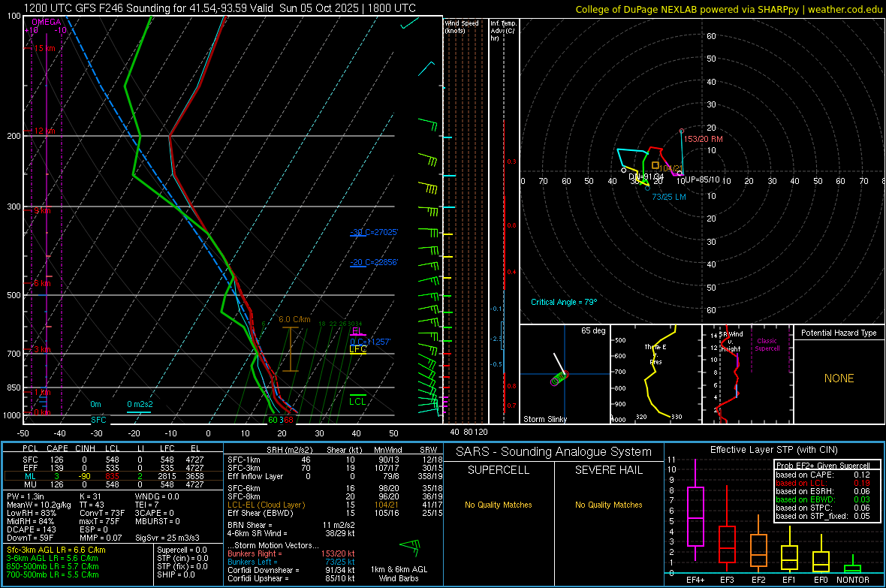The height and width of the screenshot is (588, 886).
Task: Click the '15 km' height marker
Action: pyautogui.click(x=44, y=48)
